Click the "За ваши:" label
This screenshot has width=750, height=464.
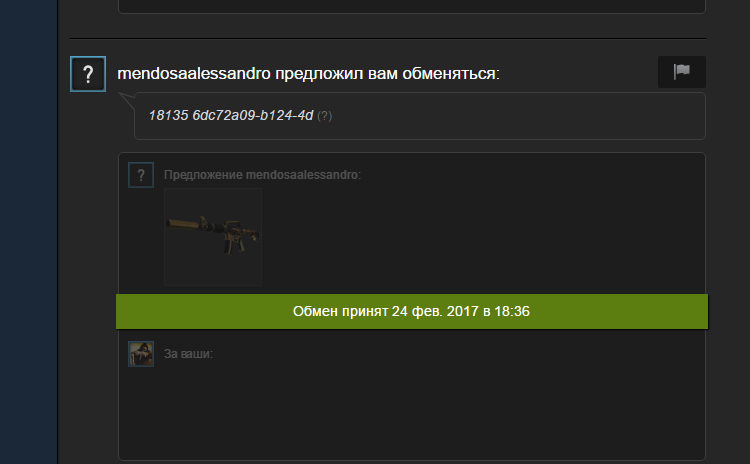point(188,354)
